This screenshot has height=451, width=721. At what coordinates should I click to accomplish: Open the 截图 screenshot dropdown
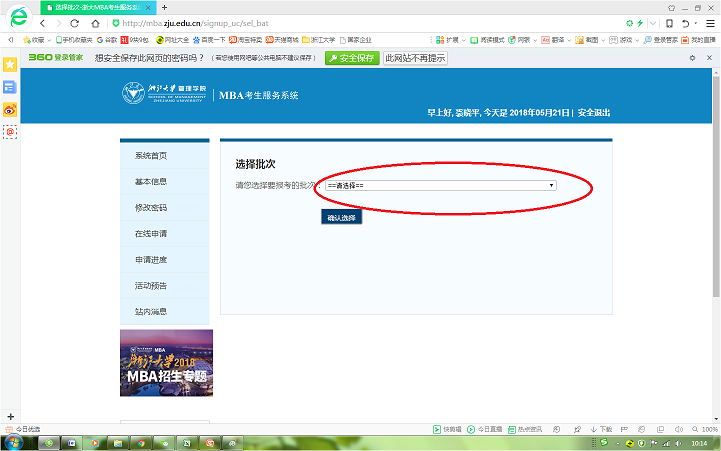tap(590, 40)
